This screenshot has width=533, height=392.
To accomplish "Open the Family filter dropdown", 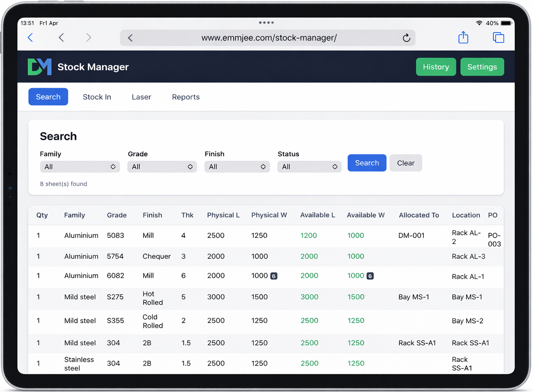I will (x=80, y=167).
